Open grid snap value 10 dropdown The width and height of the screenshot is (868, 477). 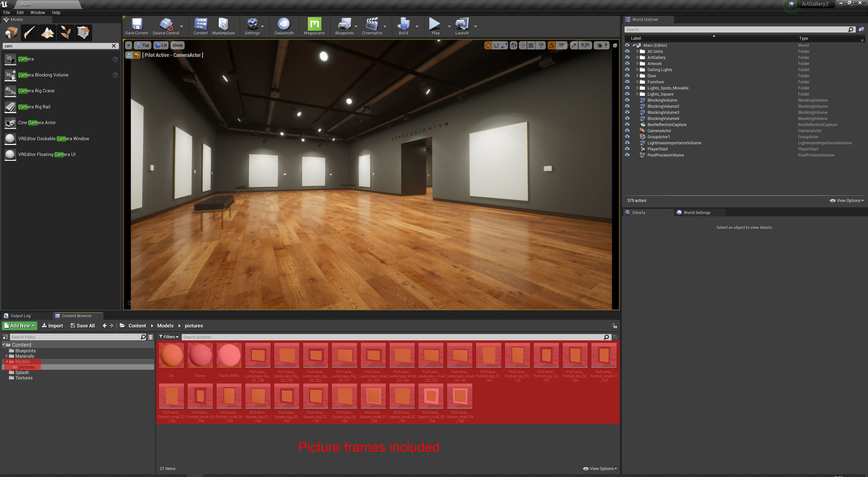tap(541, 45)
